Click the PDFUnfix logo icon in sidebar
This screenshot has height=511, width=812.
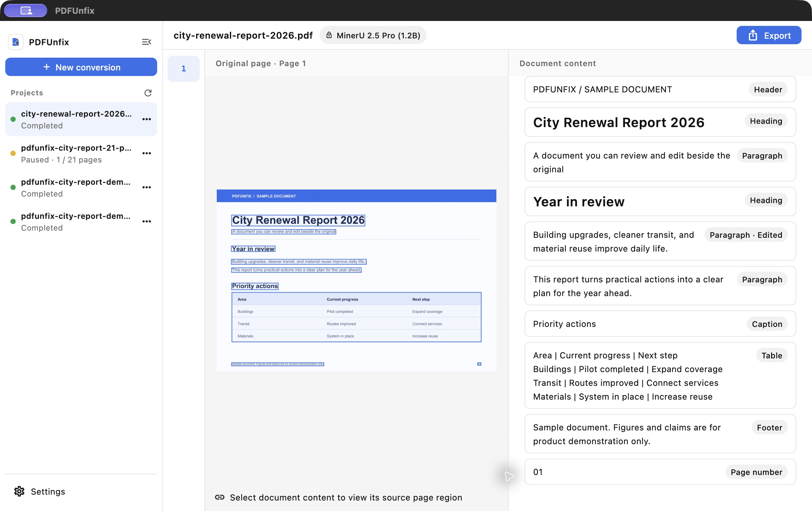click(15, 42)
